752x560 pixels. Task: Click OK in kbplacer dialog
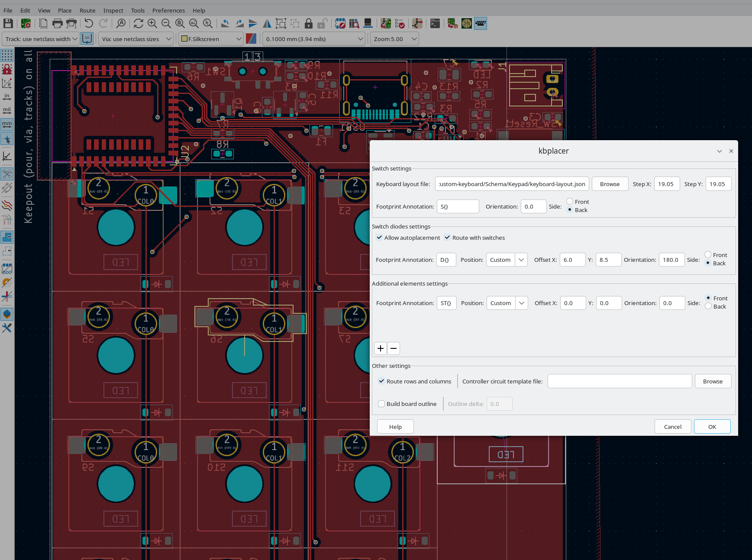click(x=712, y=427)
